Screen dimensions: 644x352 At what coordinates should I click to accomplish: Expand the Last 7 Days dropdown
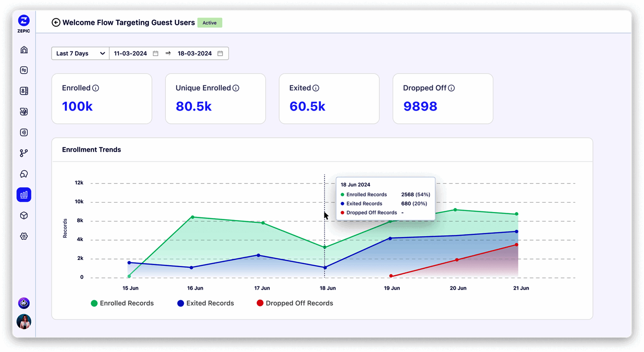(80, 54)
